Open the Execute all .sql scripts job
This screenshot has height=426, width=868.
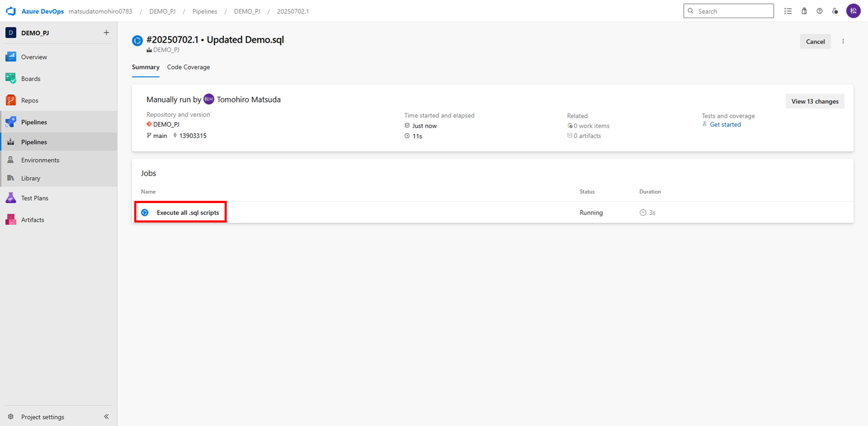pos(188,213)
